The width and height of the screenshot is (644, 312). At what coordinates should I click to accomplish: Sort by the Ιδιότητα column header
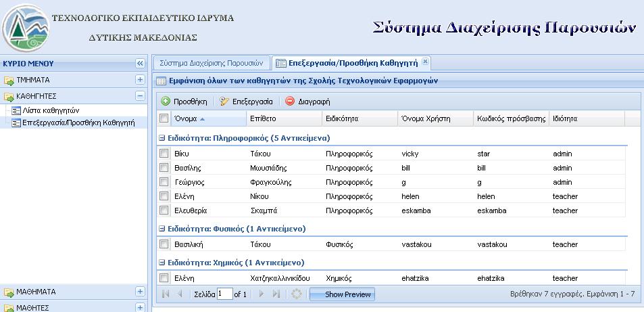tap(587, 119)
